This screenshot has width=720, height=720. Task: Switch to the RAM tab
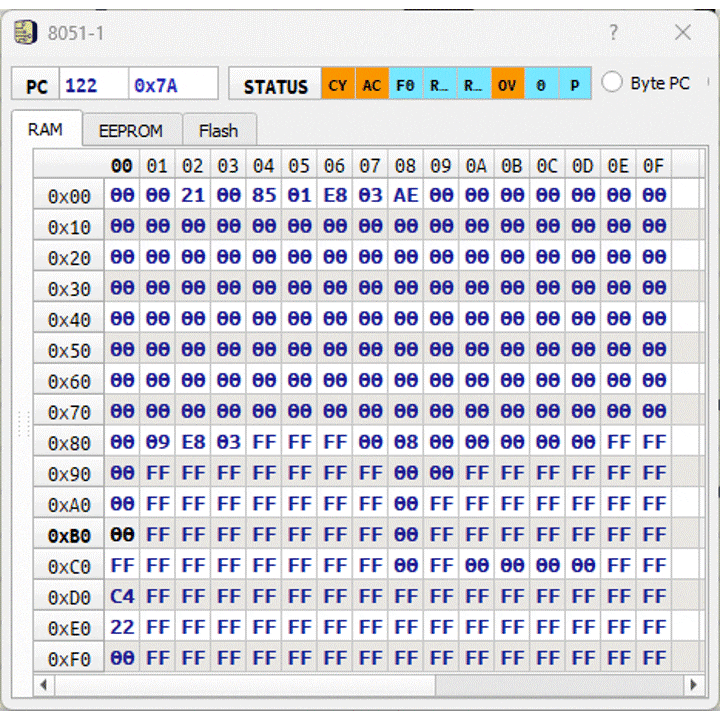(x=46, y=129)
